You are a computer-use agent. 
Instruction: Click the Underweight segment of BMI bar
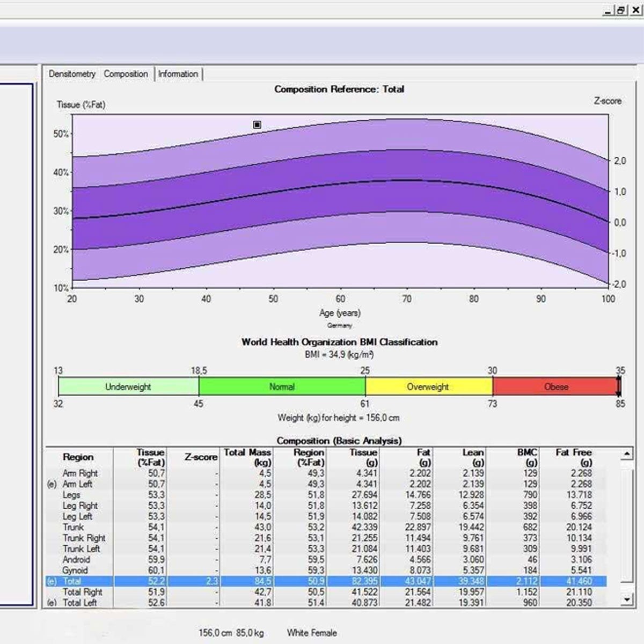128,386
